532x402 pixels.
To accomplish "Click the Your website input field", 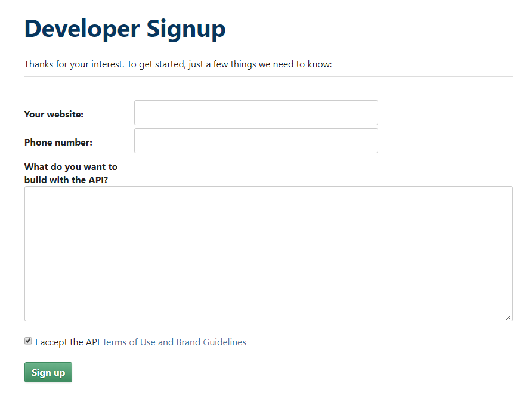I will tap(256, 113).
